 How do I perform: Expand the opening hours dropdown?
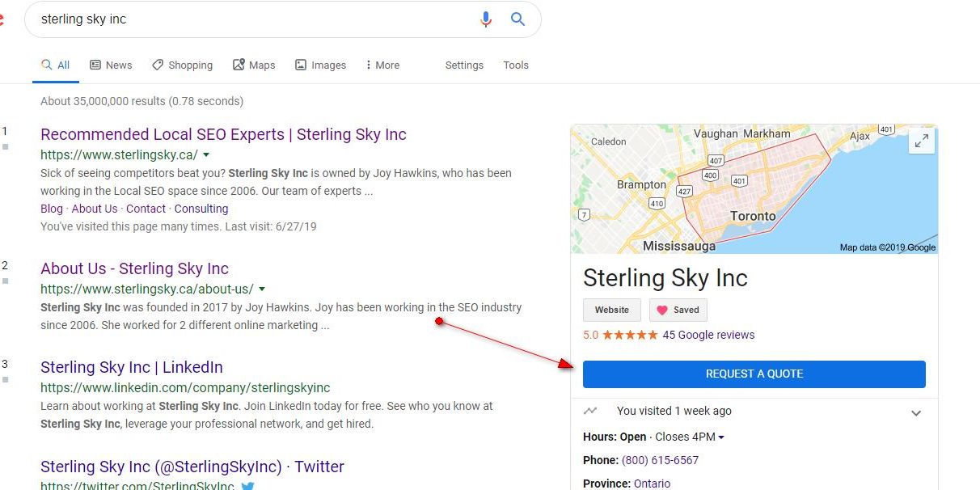pyautogui.click(x=721, y=437)
